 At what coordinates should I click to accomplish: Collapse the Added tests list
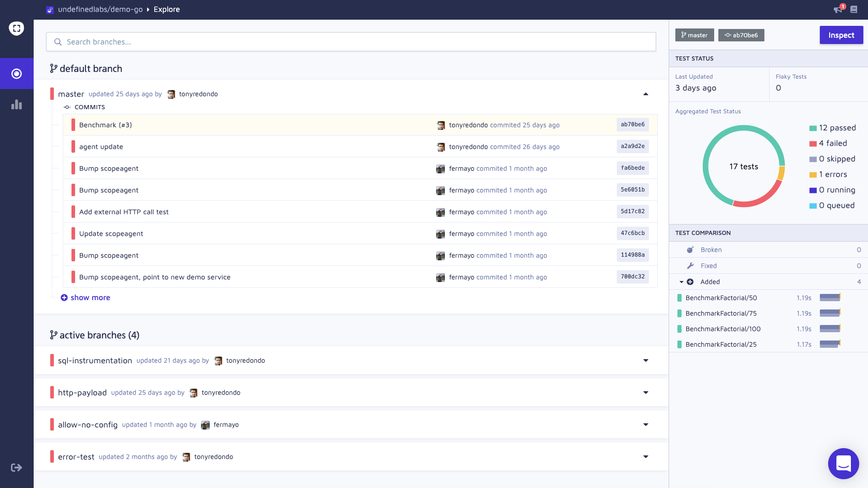point(682,282)
